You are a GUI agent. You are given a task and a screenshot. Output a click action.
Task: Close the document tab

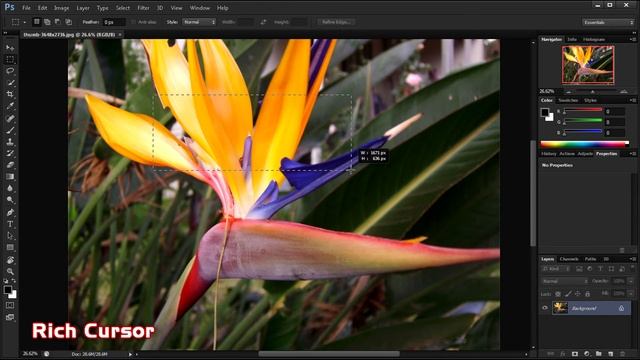click(120, 35)
